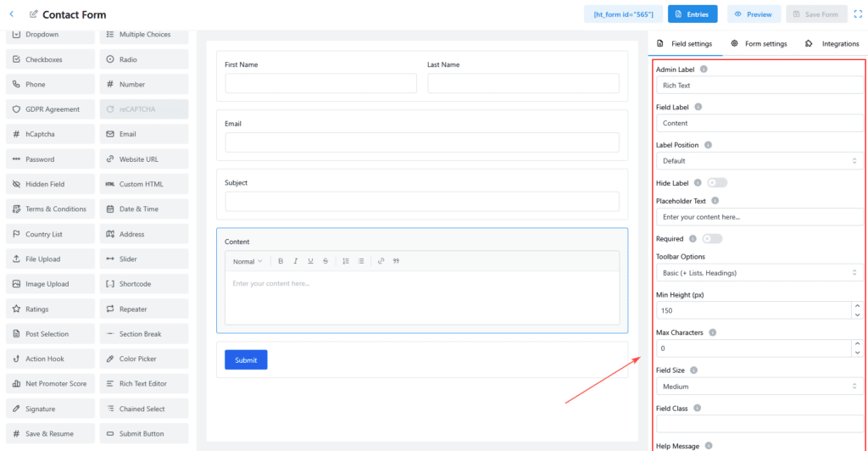Image resolution: width=868 pixels, height=451 pixels.
Task: Toggle fullscreen mode icon in top bar
Action: click(x=857, y=14)
